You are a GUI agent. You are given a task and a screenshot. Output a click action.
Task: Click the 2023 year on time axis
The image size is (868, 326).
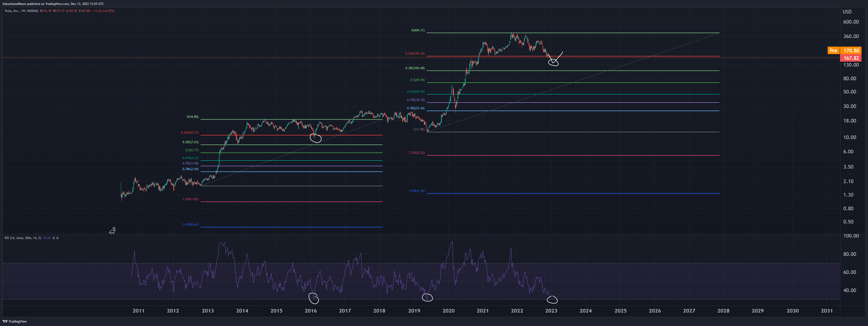pyautogui.click(x=551, y=311)
